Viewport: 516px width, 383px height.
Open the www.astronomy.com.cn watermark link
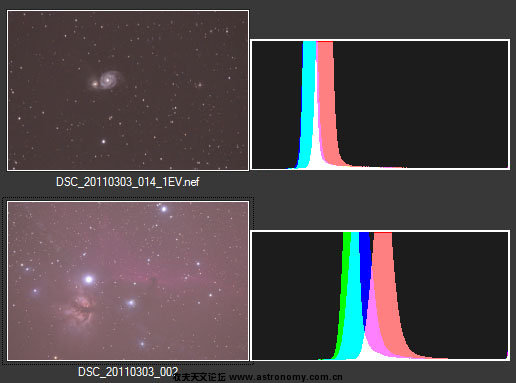286,377
